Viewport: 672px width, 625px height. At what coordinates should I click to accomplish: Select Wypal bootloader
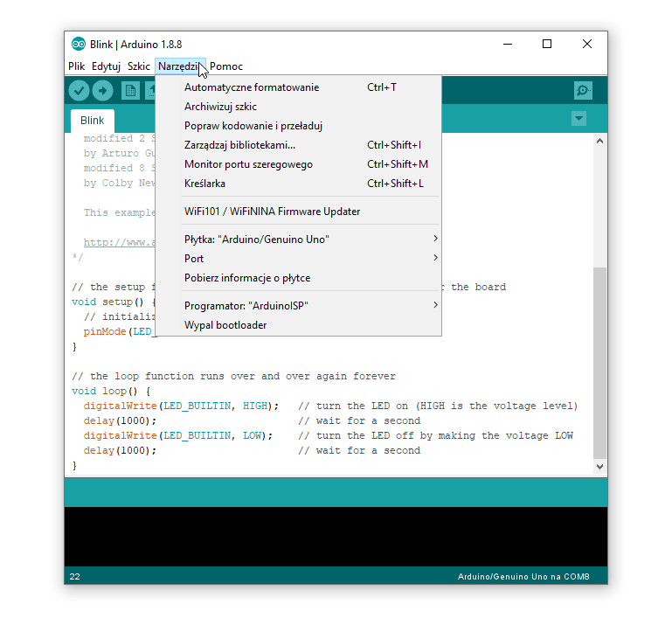(x=299, y=325)
